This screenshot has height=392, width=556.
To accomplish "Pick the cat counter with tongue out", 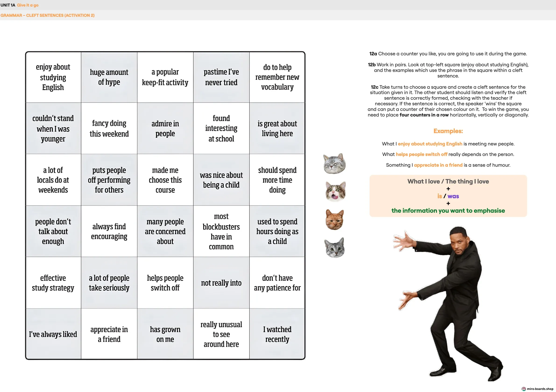I will click(x=336, y=191).
